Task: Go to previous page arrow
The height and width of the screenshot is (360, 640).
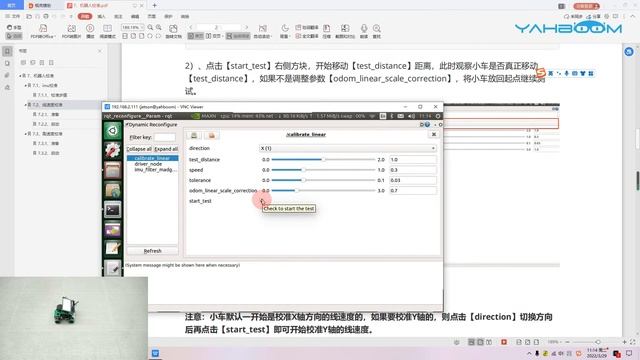Action: tap(191, 27)
